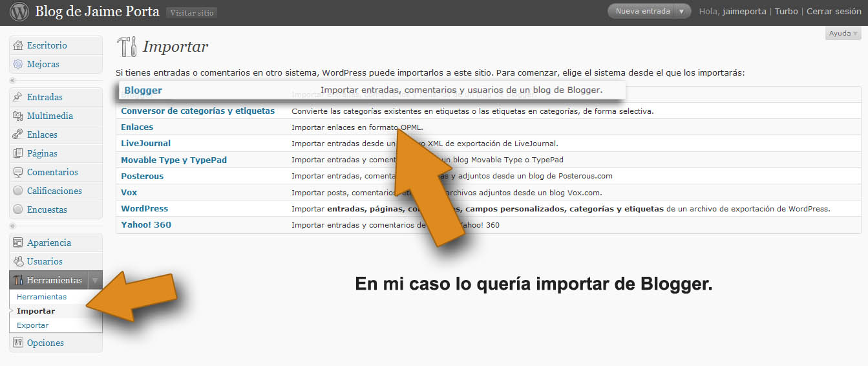Open the Apariencia menu in sidebar

tap(49, 242)
